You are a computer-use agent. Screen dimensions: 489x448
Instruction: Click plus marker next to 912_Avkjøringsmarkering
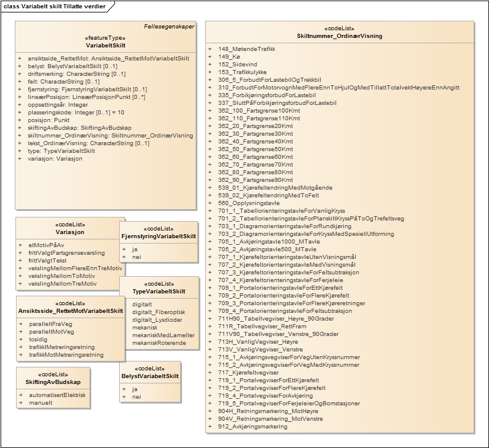[210, 427]
